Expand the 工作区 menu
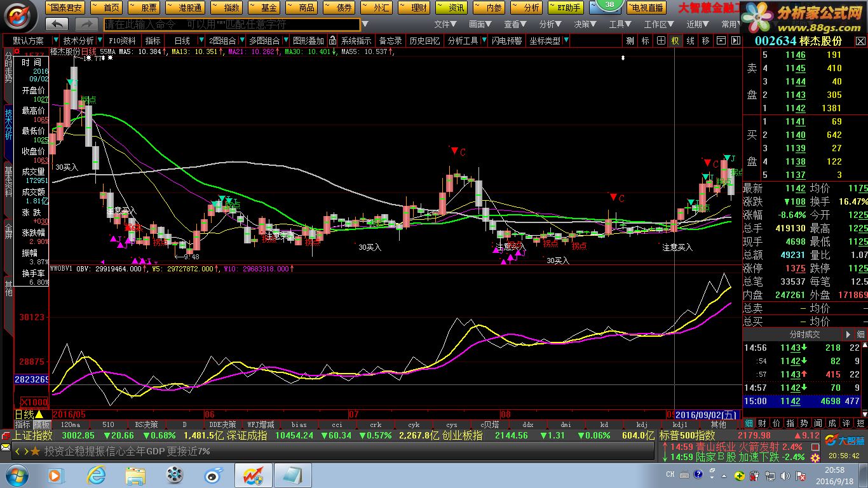The height and width of the screenshot is (488, 868). pyautogui.click(x=659, y=24)
